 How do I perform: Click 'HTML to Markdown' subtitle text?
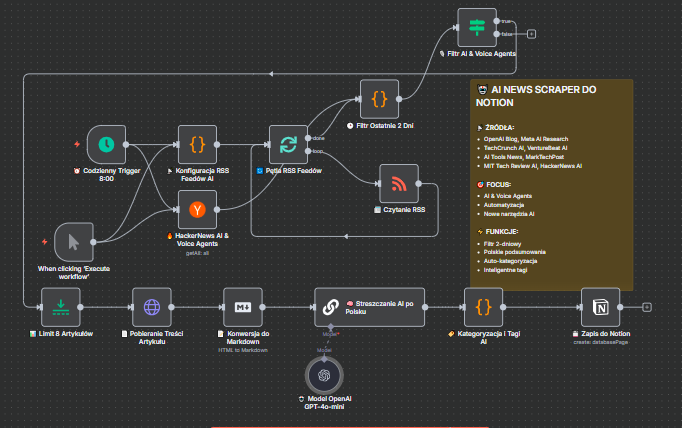coord(243,350)
